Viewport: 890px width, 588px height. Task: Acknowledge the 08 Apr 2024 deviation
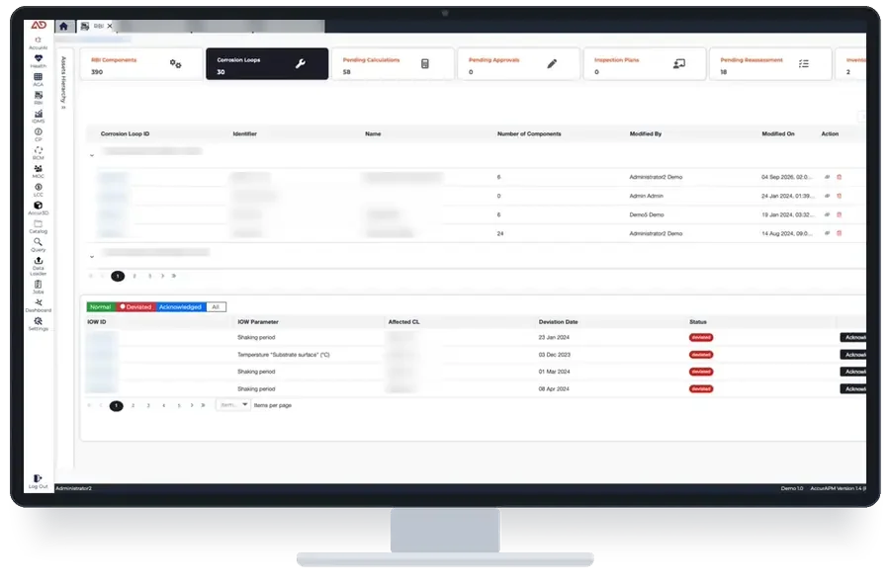(x=853, y=389)
